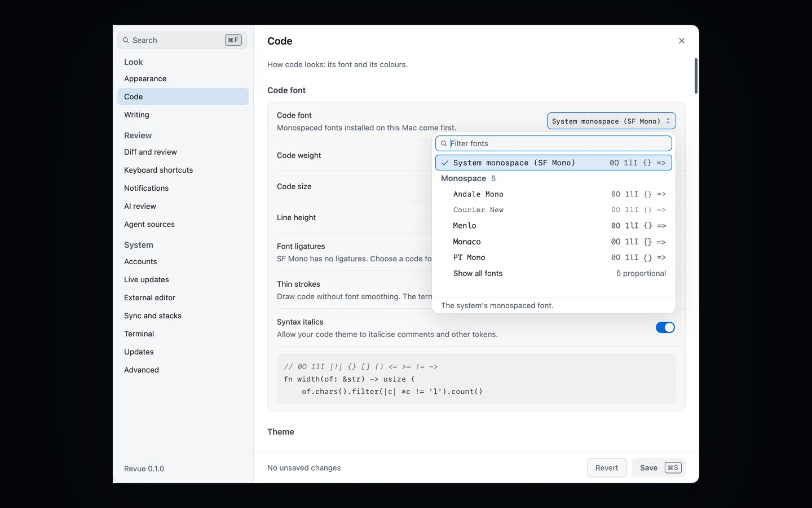Click the Revert button
Screen dimensions: 812x508
607,468
